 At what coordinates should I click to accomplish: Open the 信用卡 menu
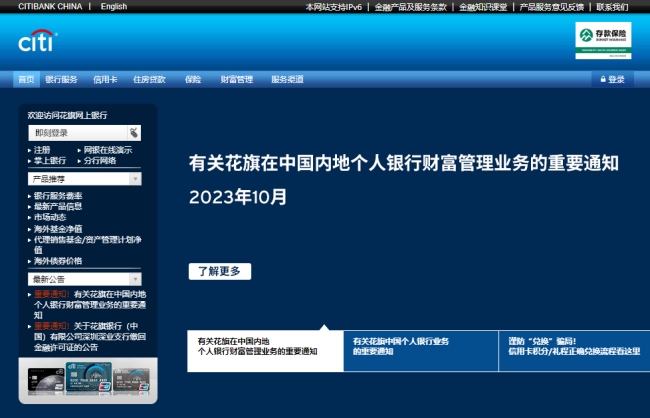[105, 79]
